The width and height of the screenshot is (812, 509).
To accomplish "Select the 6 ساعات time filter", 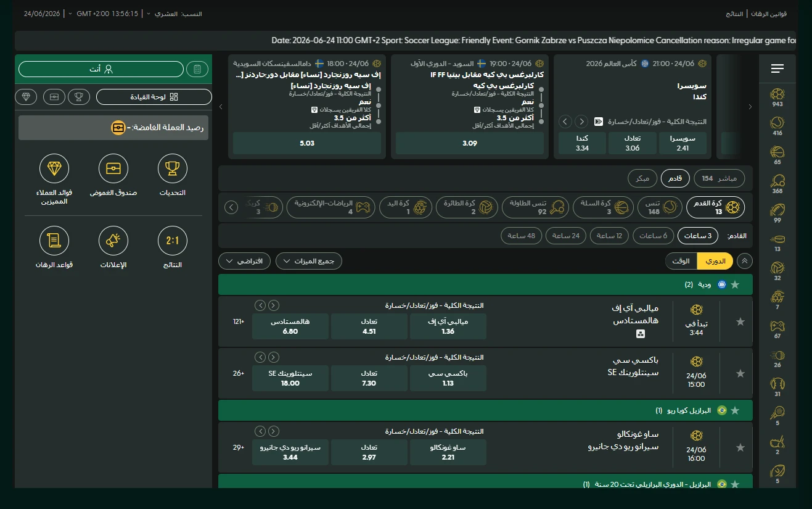I will (x=654, y=236).
